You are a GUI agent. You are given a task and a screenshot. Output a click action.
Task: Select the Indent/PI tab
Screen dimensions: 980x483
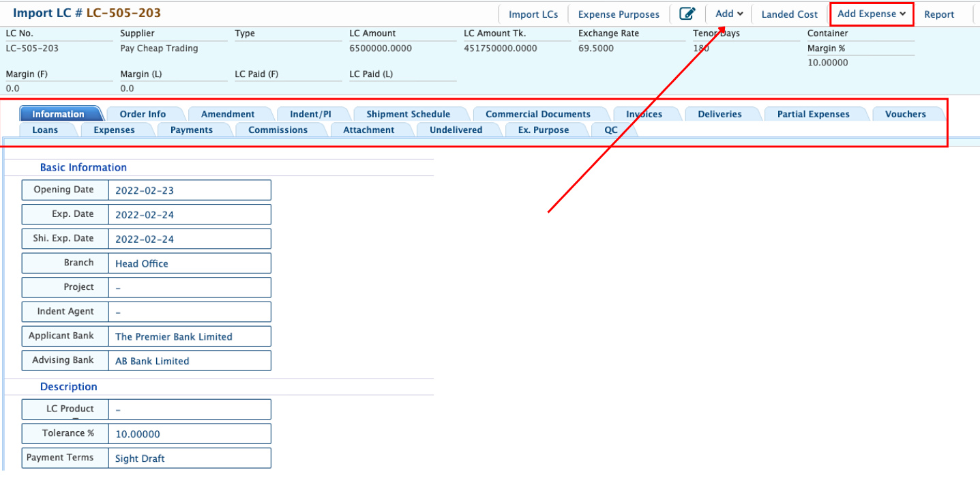click(310, 114)
